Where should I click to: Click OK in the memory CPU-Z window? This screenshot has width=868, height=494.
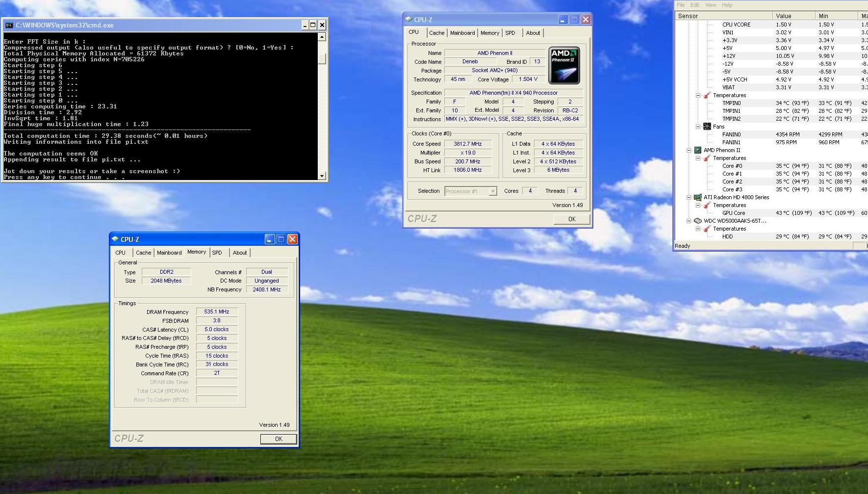pyautogui.click(x=279, y=439)
